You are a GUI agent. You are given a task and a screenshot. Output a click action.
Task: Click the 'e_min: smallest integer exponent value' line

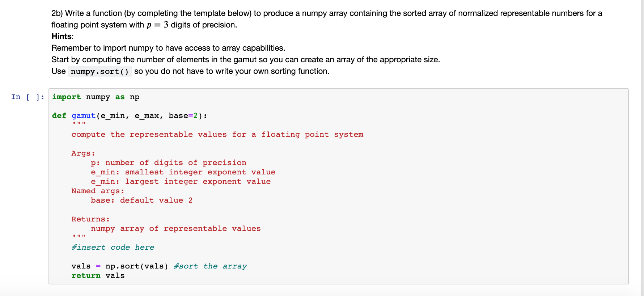(x=183, y=172)
